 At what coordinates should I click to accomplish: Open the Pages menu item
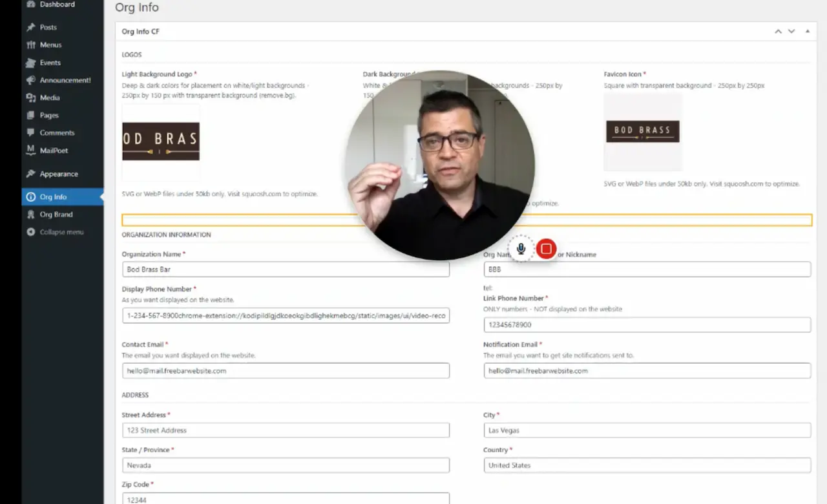click(49, 115)
